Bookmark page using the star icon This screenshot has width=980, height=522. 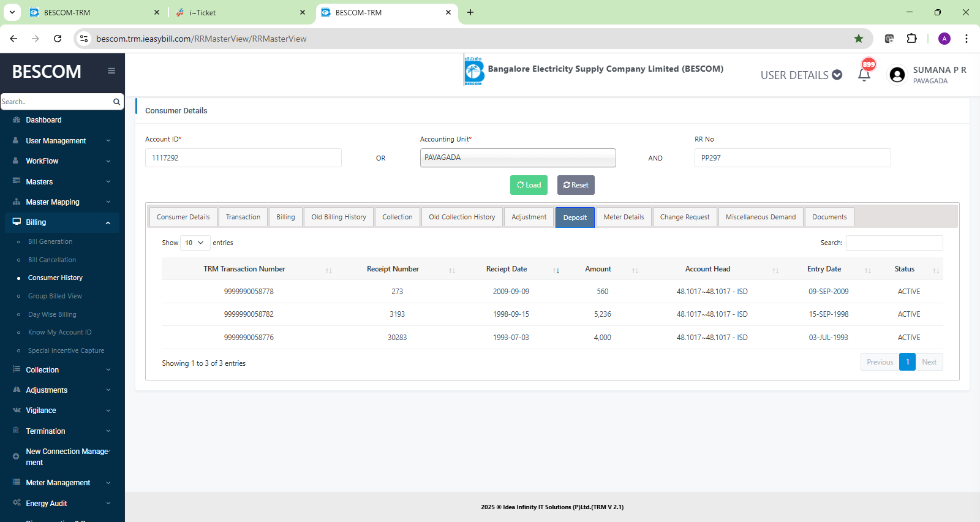(859, 39)
